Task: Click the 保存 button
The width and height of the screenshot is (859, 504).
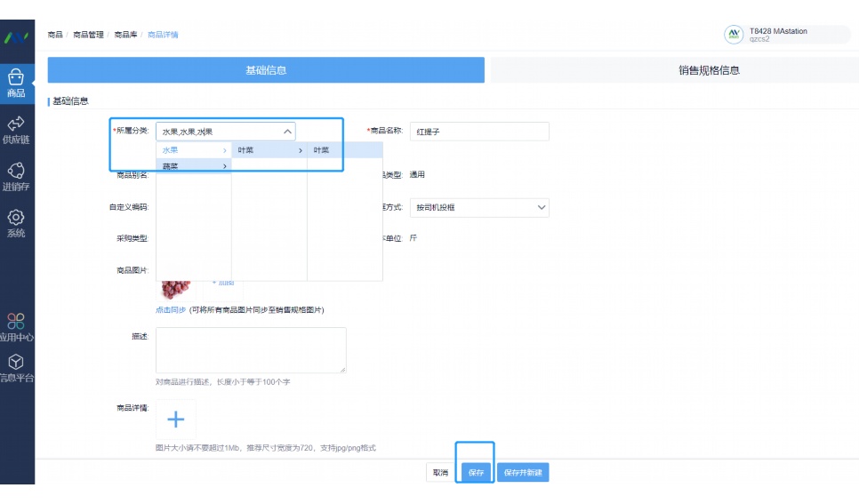Action: point(476,473)
